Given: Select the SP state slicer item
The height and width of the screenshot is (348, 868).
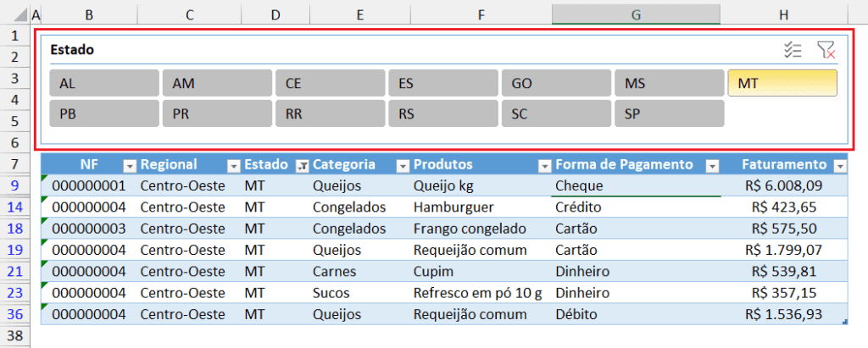Looking at the screenshot, I should pos(669,113).
